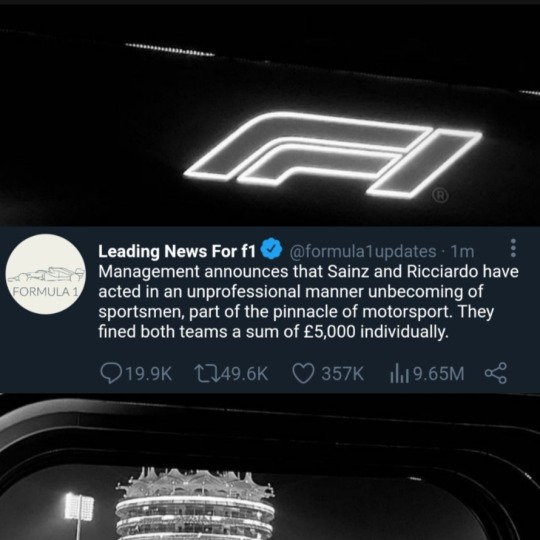Like the tweet with the heart icon
Viewport: 540px width, 540px height.
[303, 374]
